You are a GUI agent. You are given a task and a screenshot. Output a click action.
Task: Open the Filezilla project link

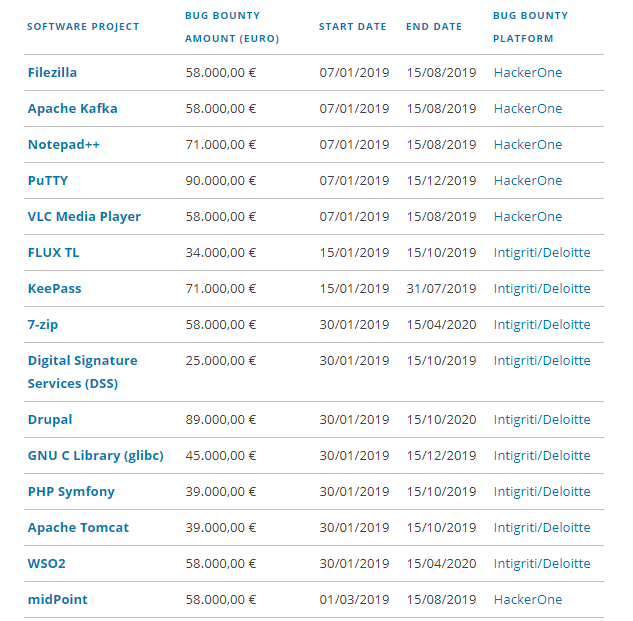tap(52, 73)
